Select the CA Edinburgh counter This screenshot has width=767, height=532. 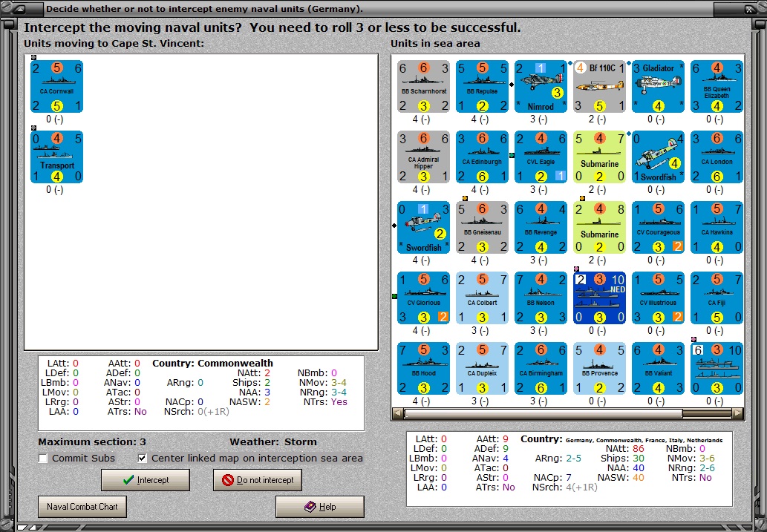[483, 157]
